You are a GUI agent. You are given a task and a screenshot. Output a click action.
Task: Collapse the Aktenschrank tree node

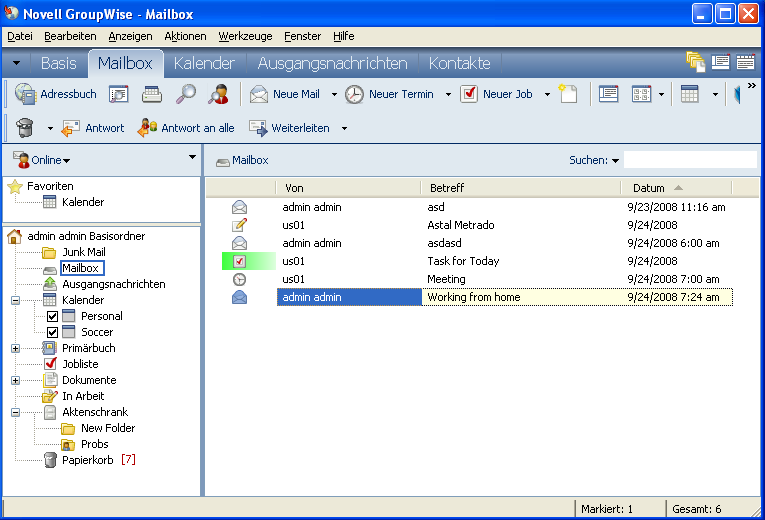15,412
